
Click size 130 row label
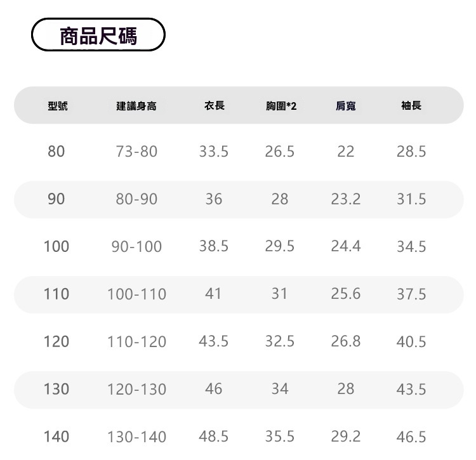point(56,389)
